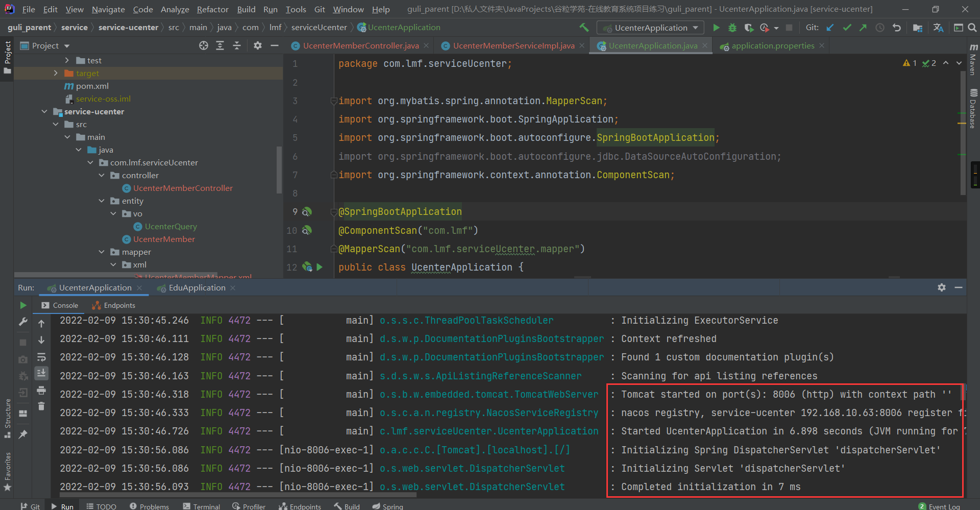The width and height of the screenshot is (980, 510).
Task: Go to next highlighted error arrow
Action: (959, 63)
